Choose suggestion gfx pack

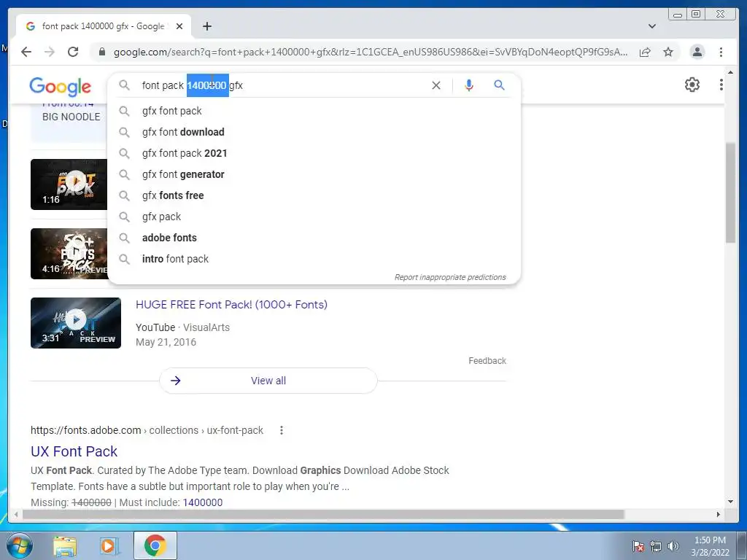[314, 217]
